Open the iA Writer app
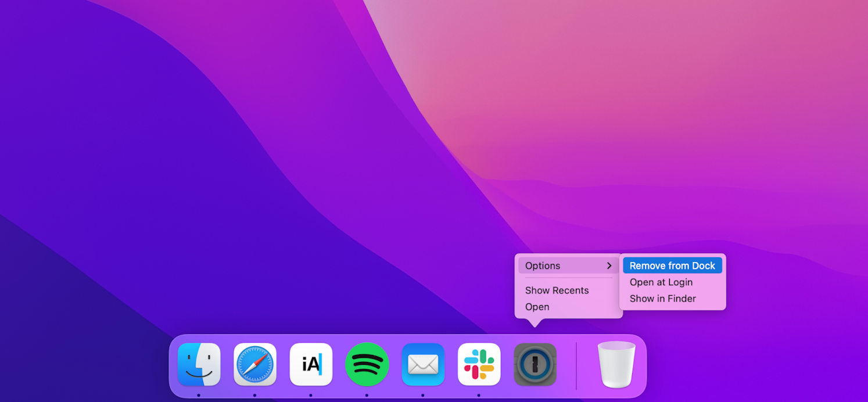The width and height of the screenshot is (868, 402). [311, 364]
